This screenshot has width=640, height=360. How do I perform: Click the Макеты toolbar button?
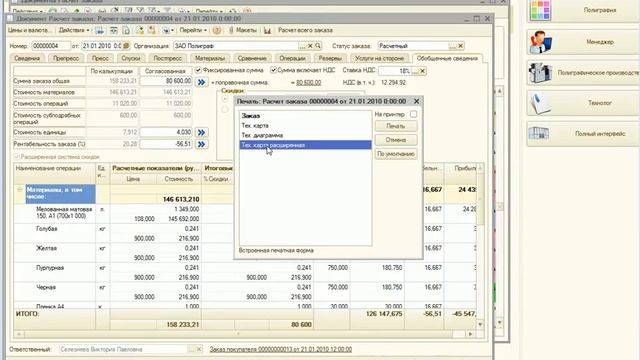[x=242, y=30]
